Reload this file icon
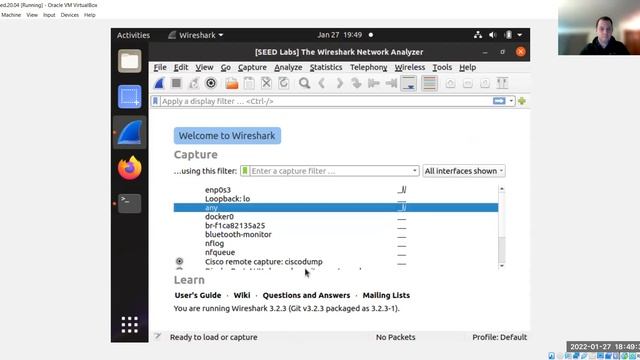Image resolution: width=640 pixels, height=360 pixels. (x=284, y=83)
